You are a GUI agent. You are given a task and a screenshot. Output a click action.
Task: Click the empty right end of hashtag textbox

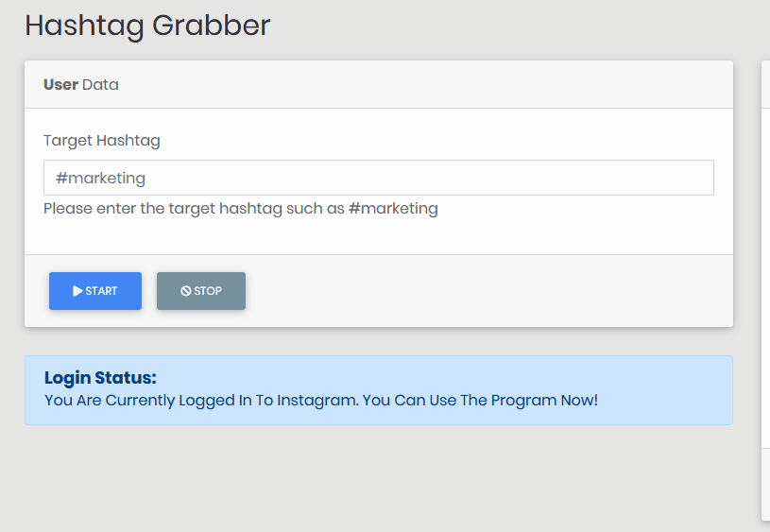(639, 178)
